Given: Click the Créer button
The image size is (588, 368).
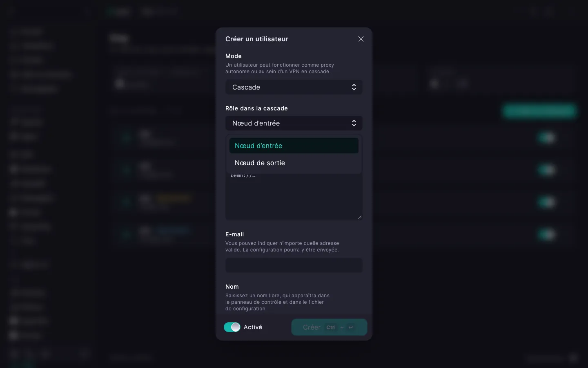Looking at the screenshot, I should pos(329,327).
